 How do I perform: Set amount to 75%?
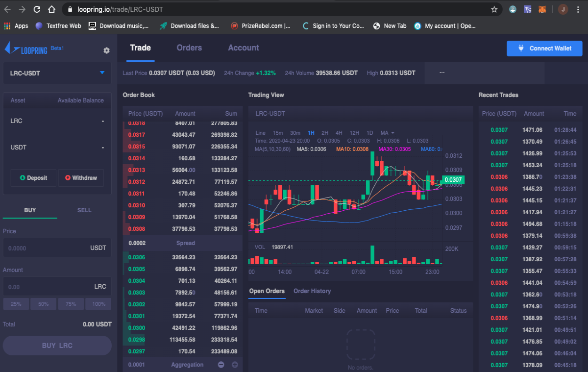pyautogui.click(x=71, y=304)
